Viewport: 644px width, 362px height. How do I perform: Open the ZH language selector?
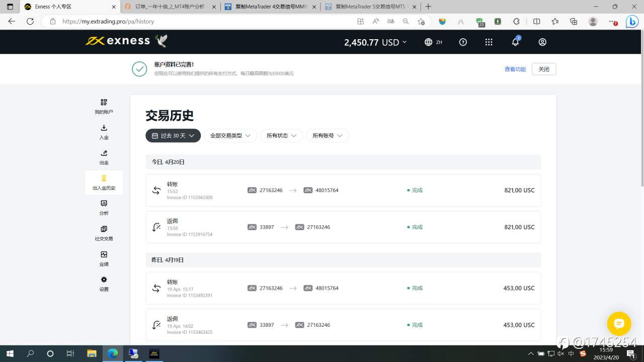(433, 42)
